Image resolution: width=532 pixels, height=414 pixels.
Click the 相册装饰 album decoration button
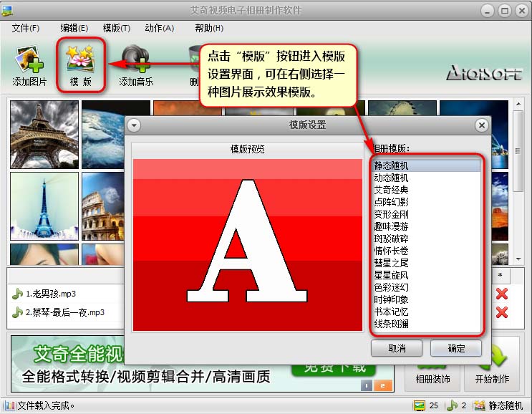[x=433, y=364]
